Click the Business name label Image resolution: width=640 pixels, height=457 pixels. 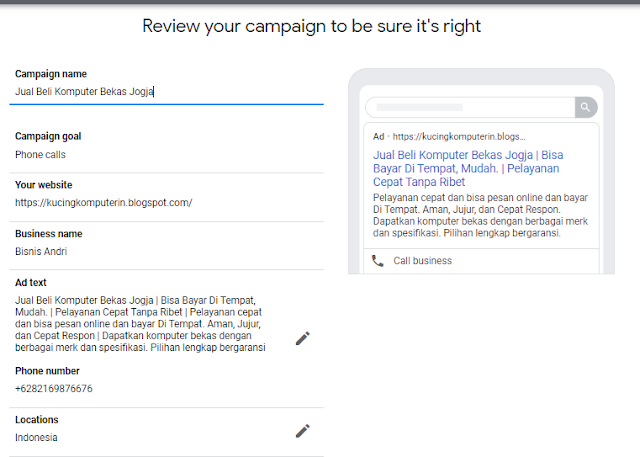coord(49,234)
